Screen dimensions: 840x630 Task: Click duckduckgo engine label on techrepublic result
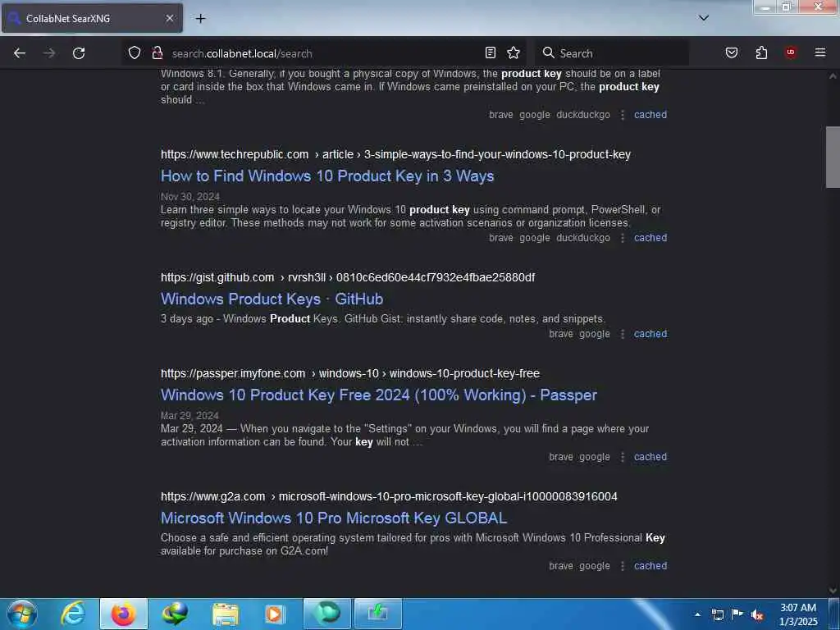click(583, 237)
